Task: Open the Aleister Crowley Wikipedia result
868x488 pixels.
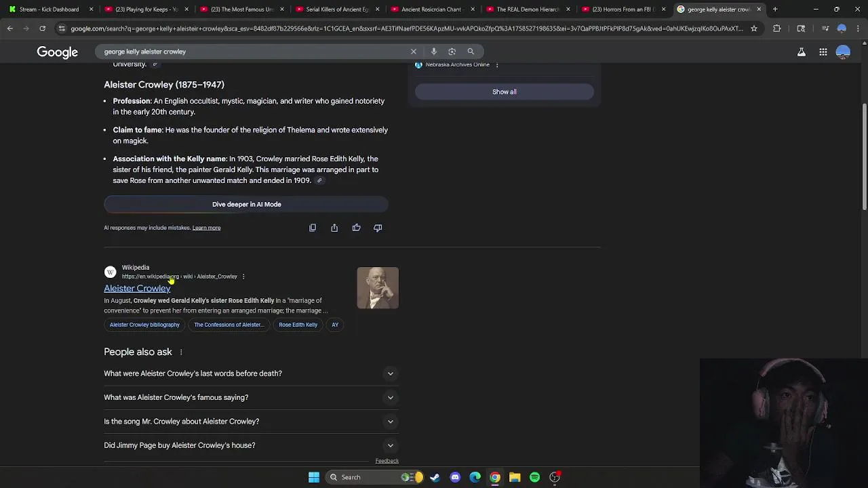Action: [x=137, y=289]
